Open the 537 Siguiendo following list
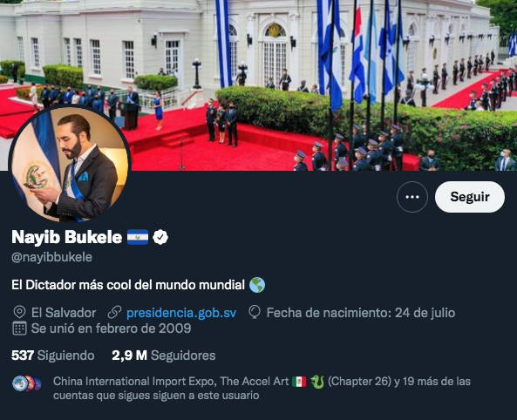This screenshot has height=420, width=517. pos(53,356)
